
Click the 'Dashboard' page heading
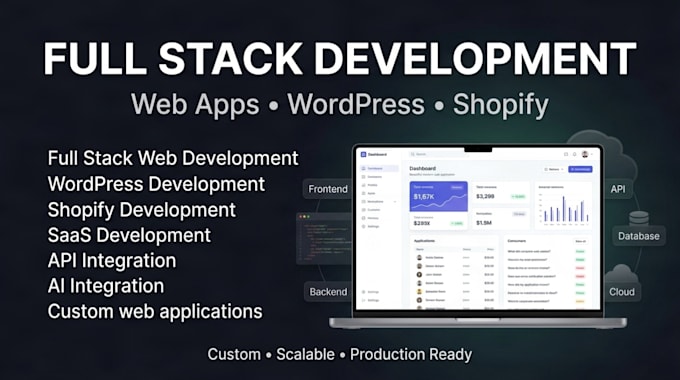tap(422, 168)
